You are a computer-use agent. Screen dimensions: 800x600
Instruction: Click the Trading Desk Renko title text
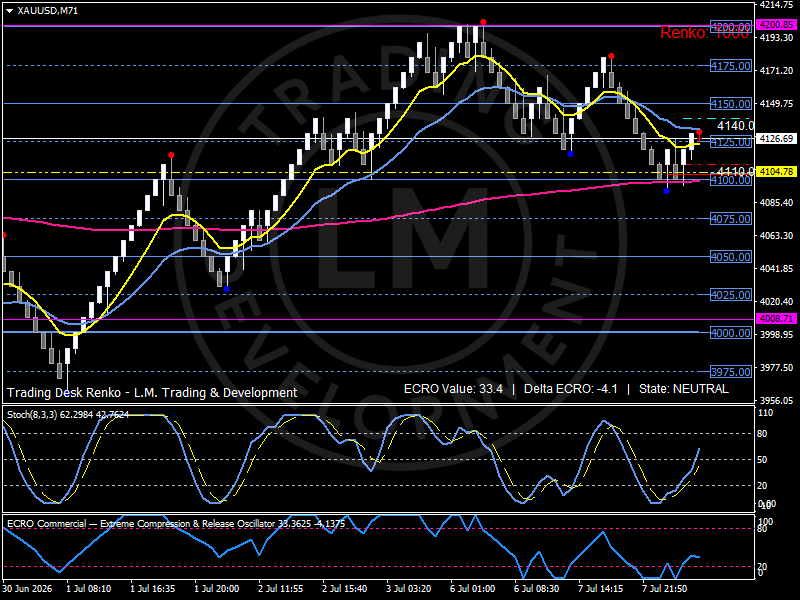tap(152, 392)
